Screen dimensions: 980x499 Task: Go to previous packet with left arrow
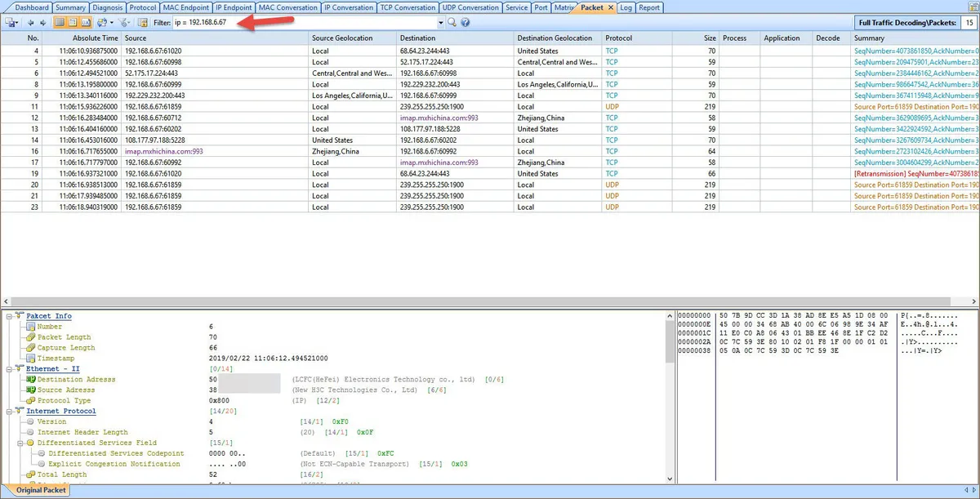pyautogui.click(x=30, y=23)
